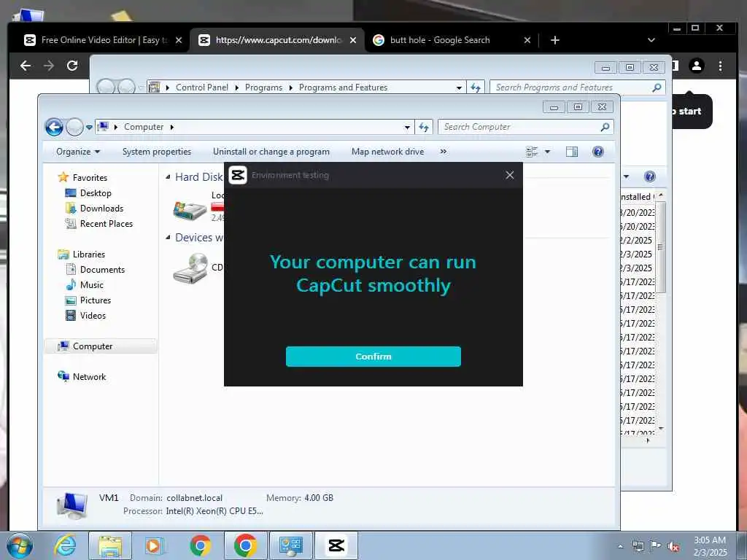
Task: Open System properties from the toolbar
Action: tap(157, 152)
